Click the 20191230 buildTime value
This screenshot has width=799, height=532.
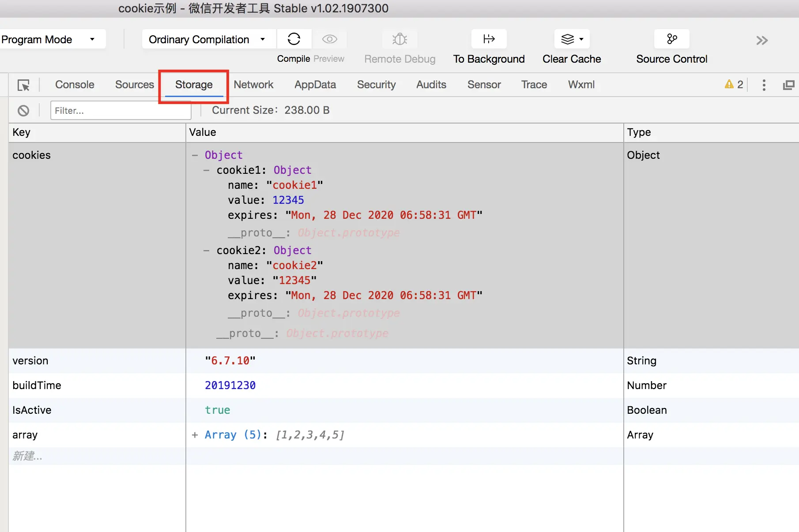(230, 386)
